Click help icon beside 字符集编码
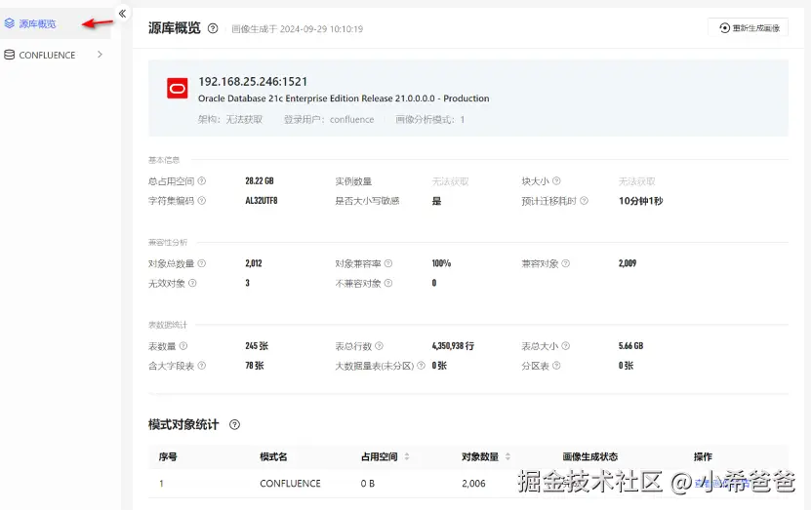Viewport: 812px width, 511px height. [x=202, y=201]
